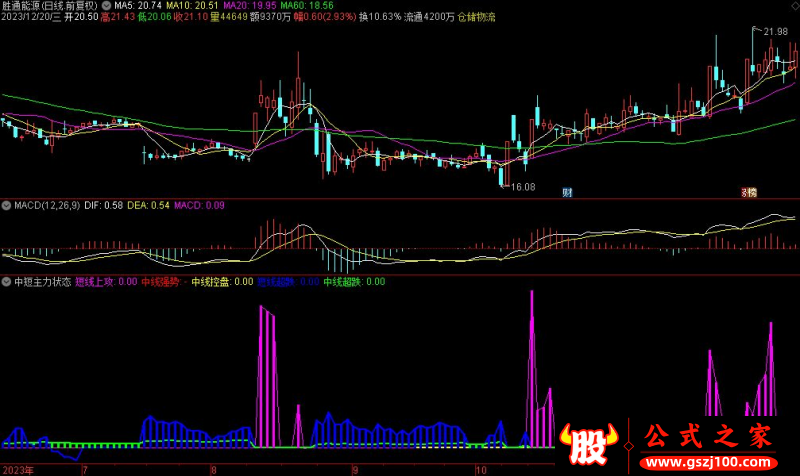Click the 21.98 high price marker

pyautogui.click(x=776, y=32)
